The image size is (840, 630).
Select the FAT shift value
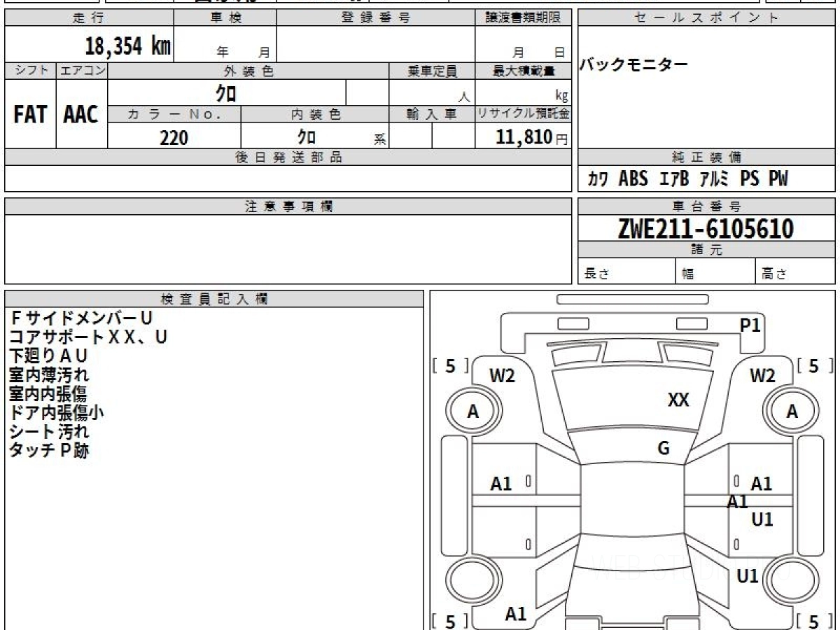click(x=30, y=115)
